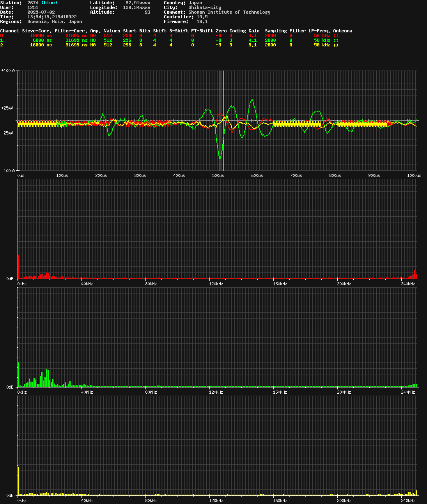
Task: Click the cyan "(blue)" station label
Action: [x=49, y=3]
